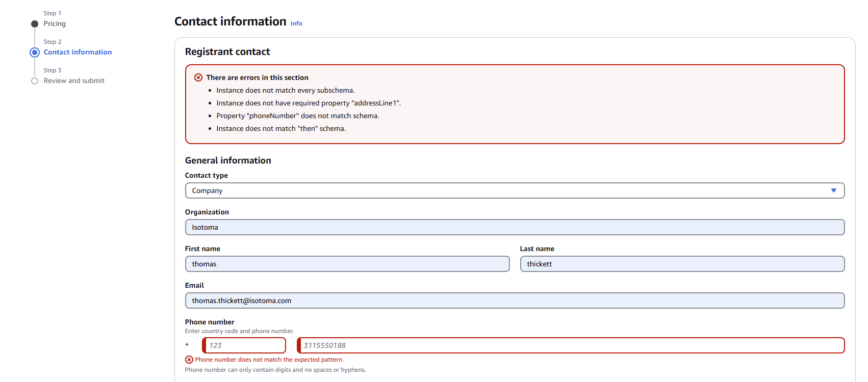Open the Info link beside page title

click(296, 23)
